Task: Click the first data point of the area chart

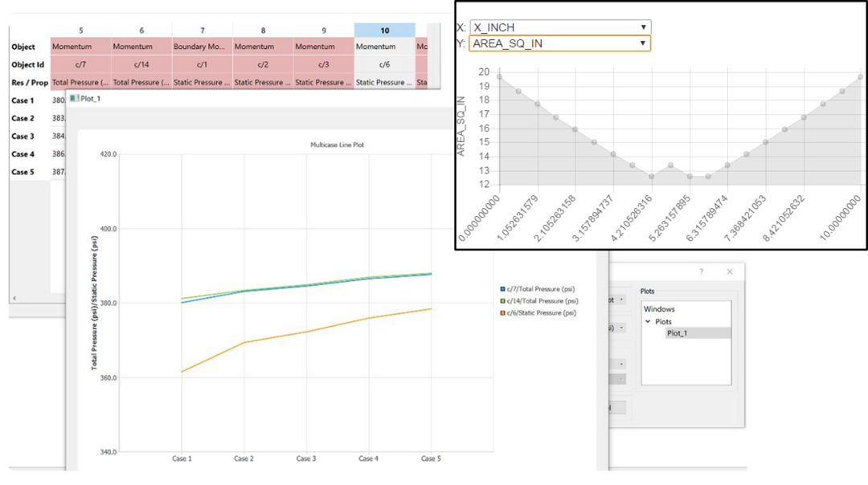Action: pos(499,77)
